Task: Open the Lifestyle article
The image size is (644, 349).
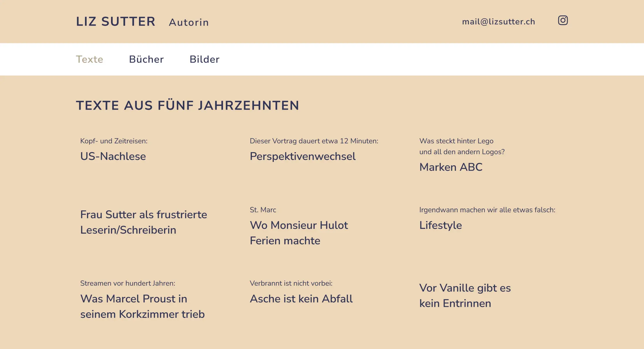Action: 440,225
